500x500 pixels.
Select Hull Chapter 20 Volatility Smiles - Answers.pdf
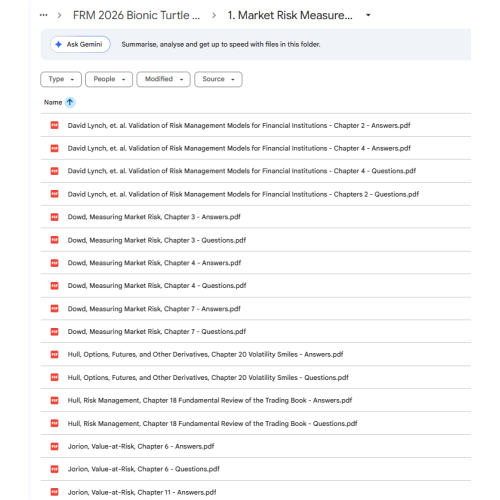pos(205,354)
